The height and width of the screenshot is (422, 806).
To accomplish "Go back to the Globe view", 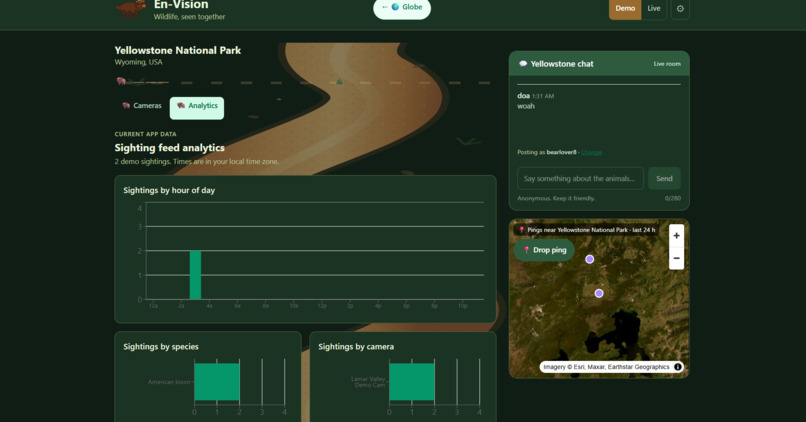I will tap(402, 7).
